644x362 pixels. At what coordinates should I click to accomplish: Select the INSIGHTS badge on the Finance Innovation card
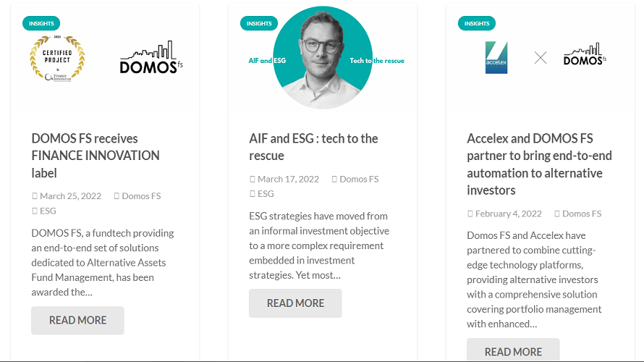[x=41, y=23]
